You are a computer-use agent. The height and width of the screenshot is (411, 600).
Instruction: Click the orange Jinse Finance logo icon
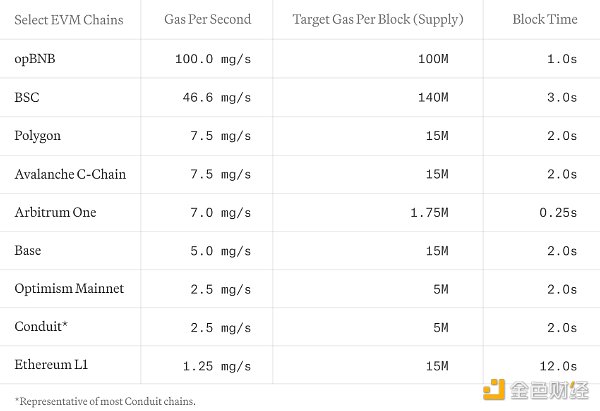point(493,390)
